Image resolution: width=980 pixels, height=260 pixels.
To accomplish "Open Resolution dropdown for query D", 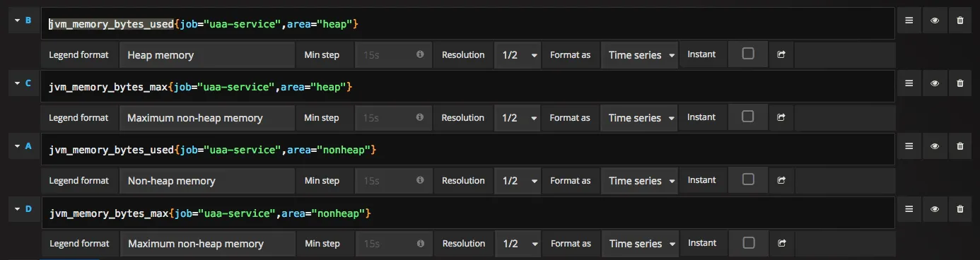I will tap(518, 243).
